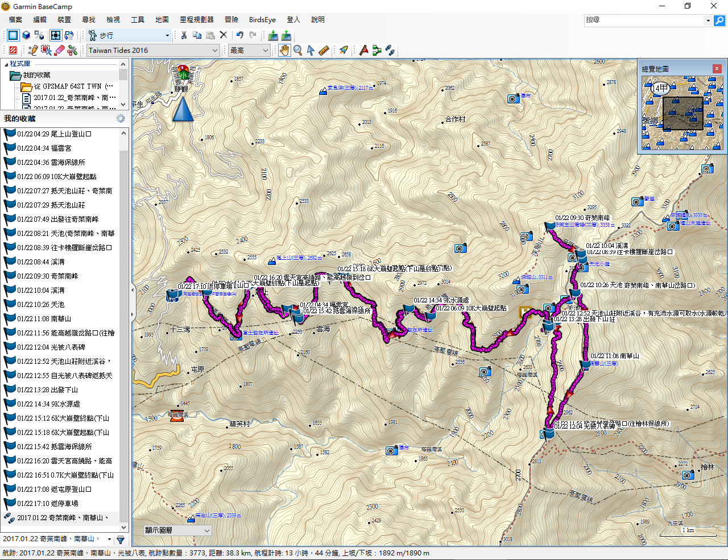This screenshot has width=728, height=560.
Task: Open the 步行 activity profile dropdown
Action: [x=130, y=35]
